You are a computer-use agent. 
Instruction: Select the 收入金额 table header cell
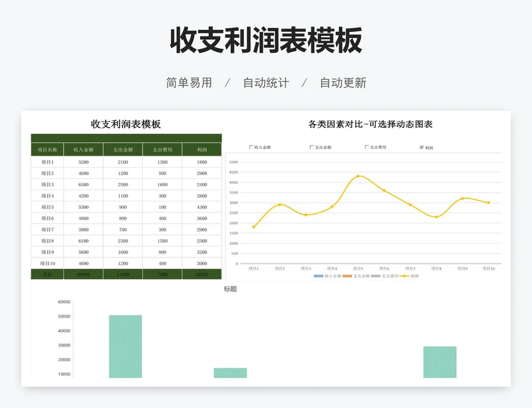click(x=83, y=150)
